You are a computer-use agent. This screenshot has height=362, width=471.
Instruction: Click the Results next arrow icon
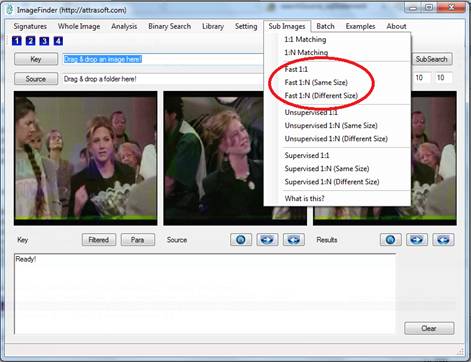(x=417, y=240)
